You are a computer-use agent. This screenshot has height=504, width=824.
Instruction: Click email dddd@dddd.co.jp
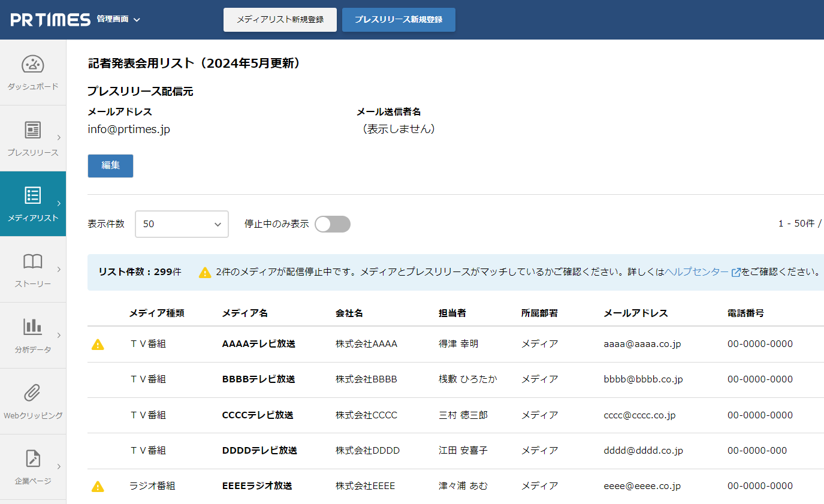point(644,450)
